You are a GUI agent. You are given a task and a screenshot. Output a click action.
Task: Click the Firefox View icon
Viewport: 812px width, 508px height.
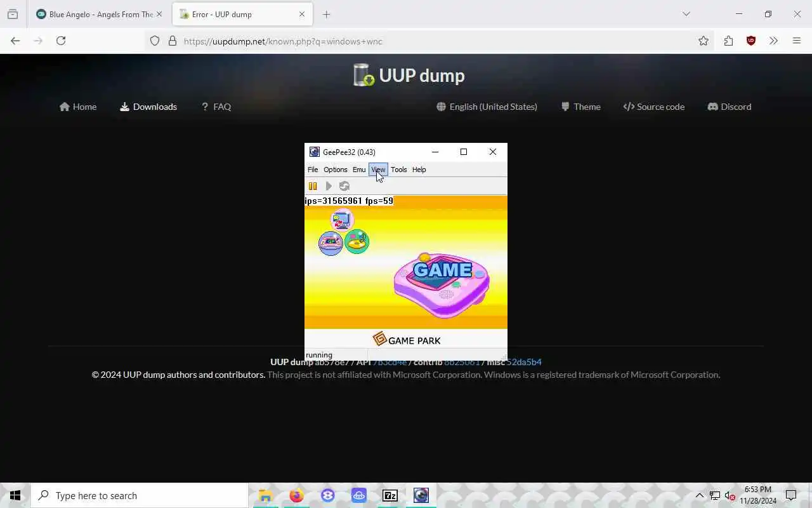click(13, 14)
